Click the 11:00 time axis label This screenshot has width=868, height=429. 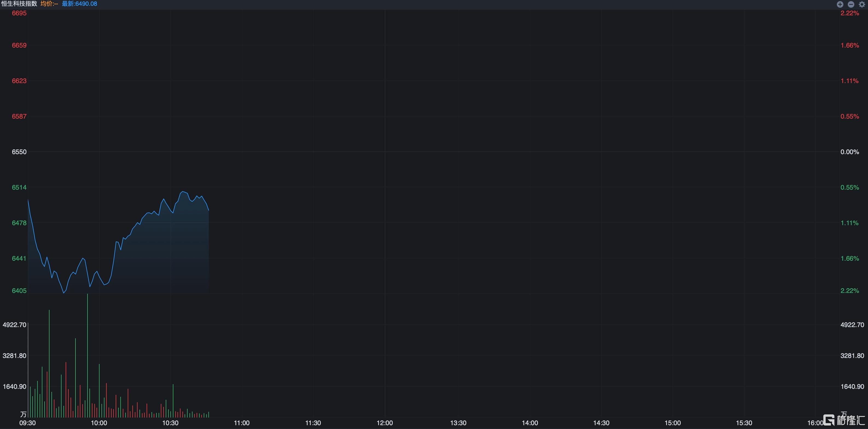[241, 423]
